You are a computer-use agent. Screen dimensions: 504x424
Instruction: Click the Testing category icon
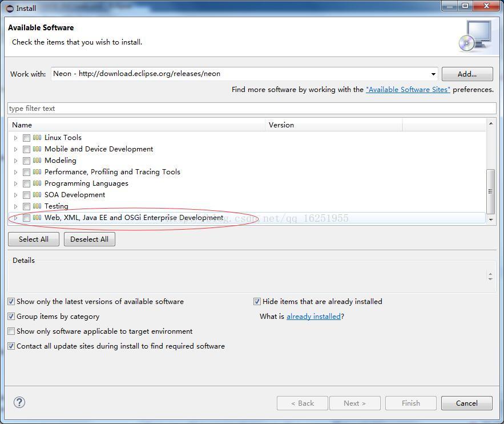coord(37,206)
